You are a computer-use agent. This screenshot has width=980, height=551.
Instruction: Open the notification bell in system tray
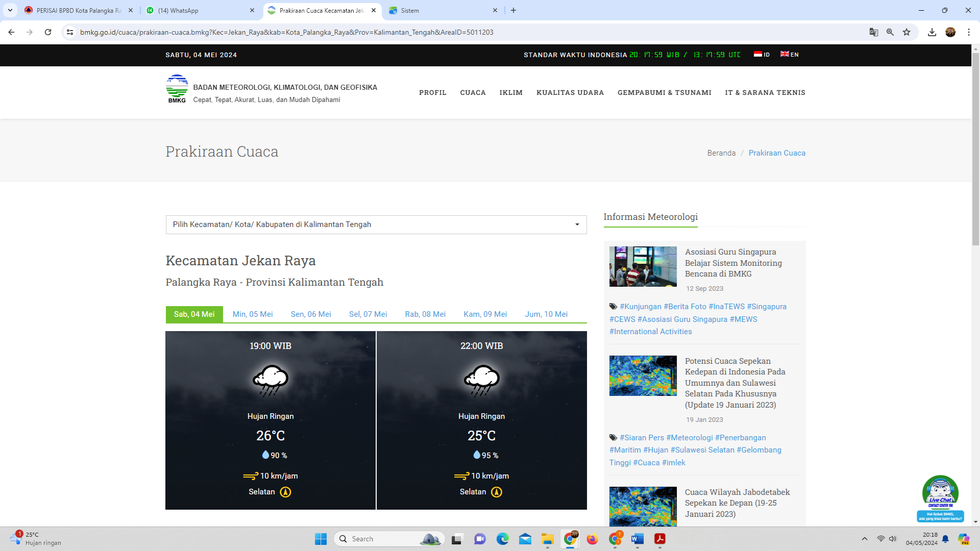(945, 539)
